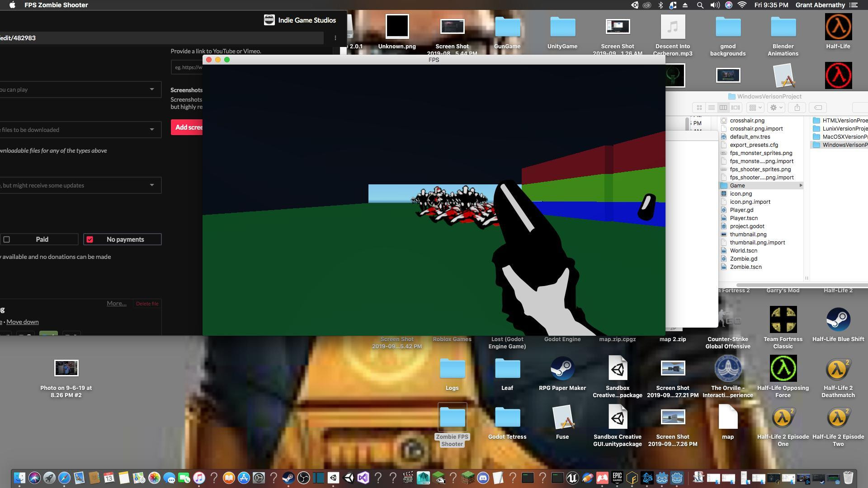Open the 'might receive some updates' dropdown
The width and height of the screenshot is (868, 488).
tap(80, 185)
